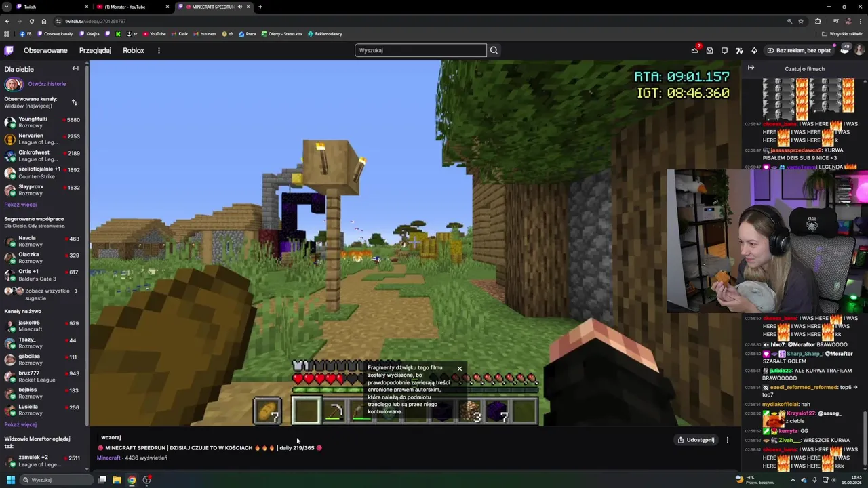Open Cinkrofwest channel in sidebar
868x488 pixels.
43,156
